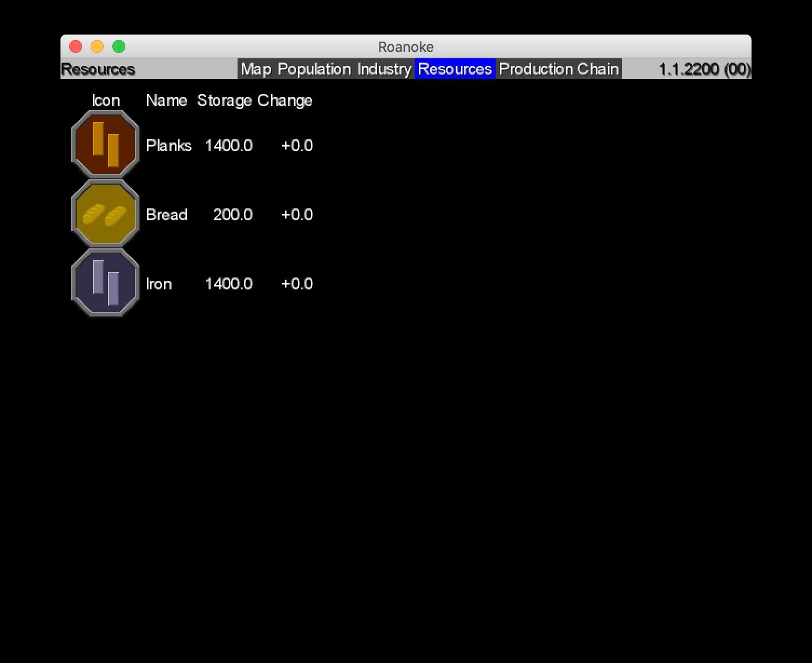
Task: Click Iron storage value 1400.0
Action: pos(228,284)
